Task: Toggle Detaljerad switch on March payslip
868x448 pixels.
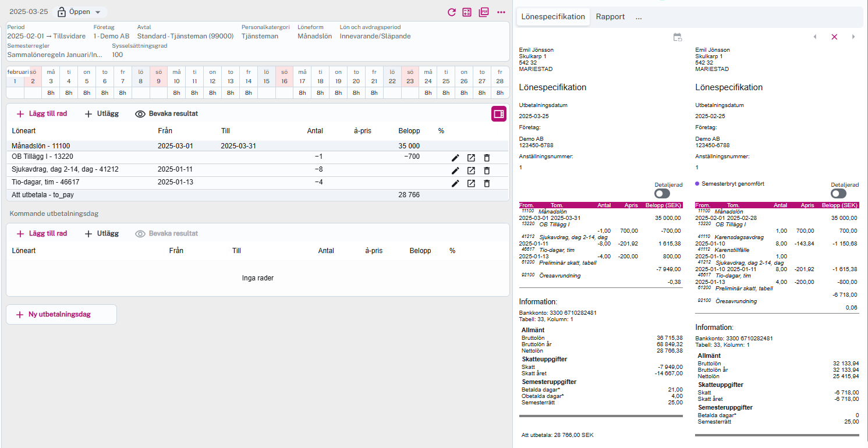Action: pos(662,193)
